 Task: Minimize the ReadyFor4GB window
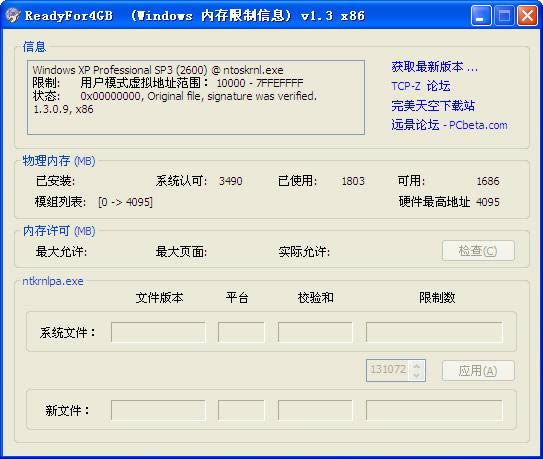(481, 16)
